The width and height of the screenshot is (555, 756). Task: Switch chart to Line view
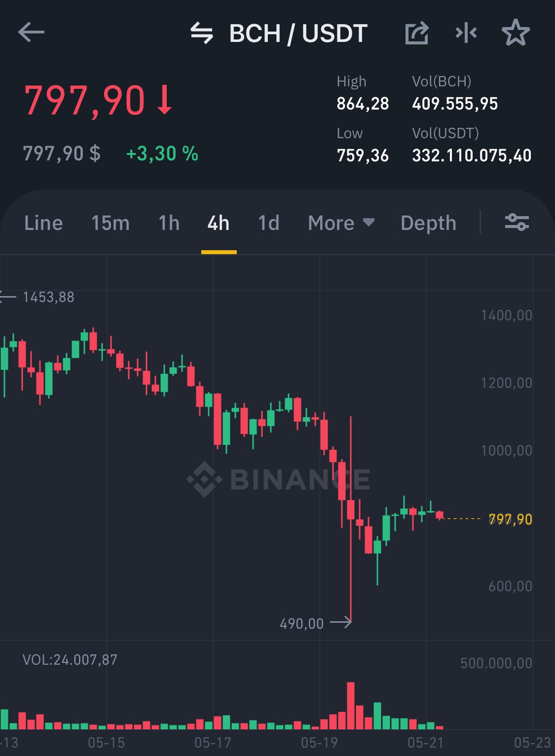pyautogui.click(x=43, y=223)
